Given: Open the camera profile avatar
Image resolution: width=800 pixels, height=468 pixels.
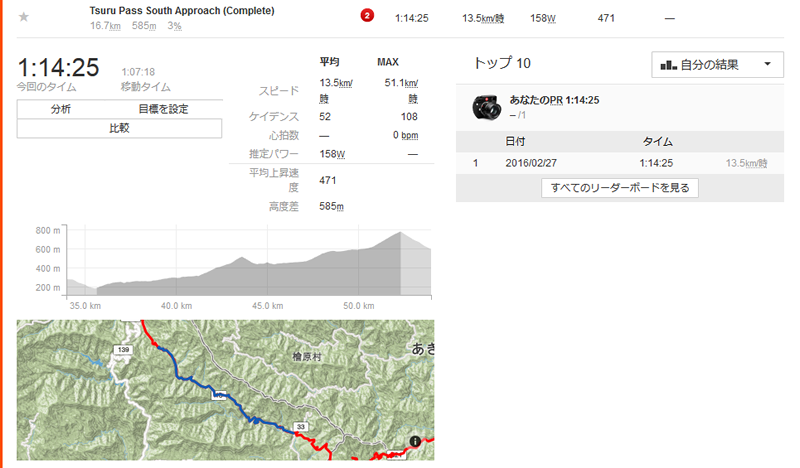Looking at the screenshot, I should [486, 107].
